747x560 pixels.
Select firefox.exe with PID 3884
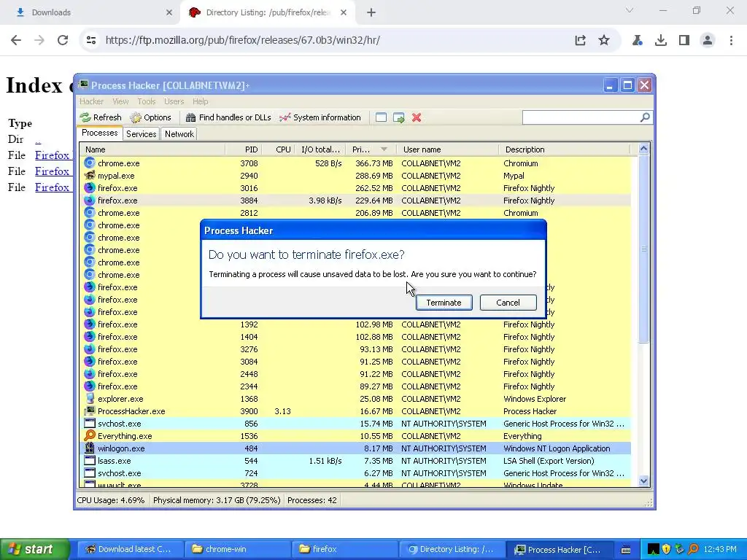(355, 201)
